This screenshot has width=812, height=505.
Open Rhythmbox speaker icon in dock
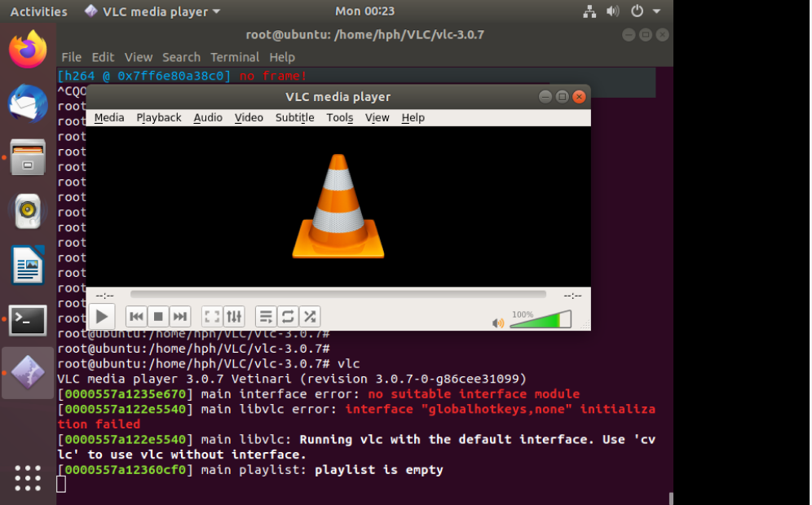[28, 211]
